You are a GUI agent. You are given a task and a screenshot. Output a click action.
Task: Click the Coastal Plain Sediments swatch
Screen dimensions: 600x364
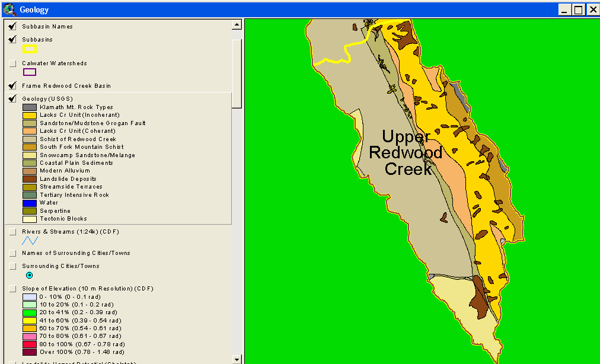tap(30, 163)
